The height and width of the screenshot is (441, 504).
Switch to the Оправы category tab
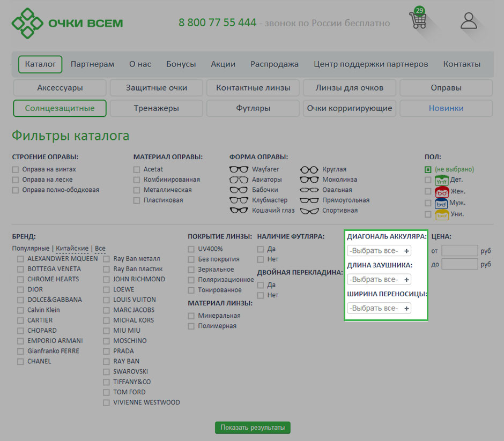pos(446,88)
